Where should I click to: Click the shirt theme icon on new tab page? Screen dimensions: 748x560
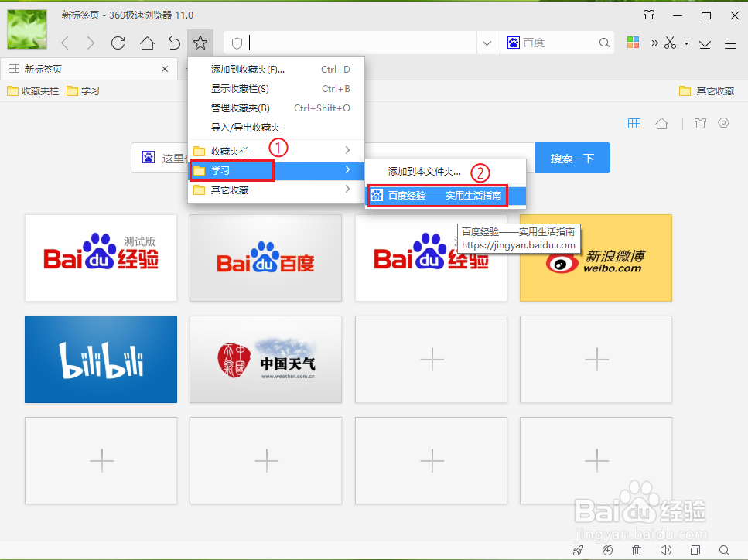[x=700, y=124]
